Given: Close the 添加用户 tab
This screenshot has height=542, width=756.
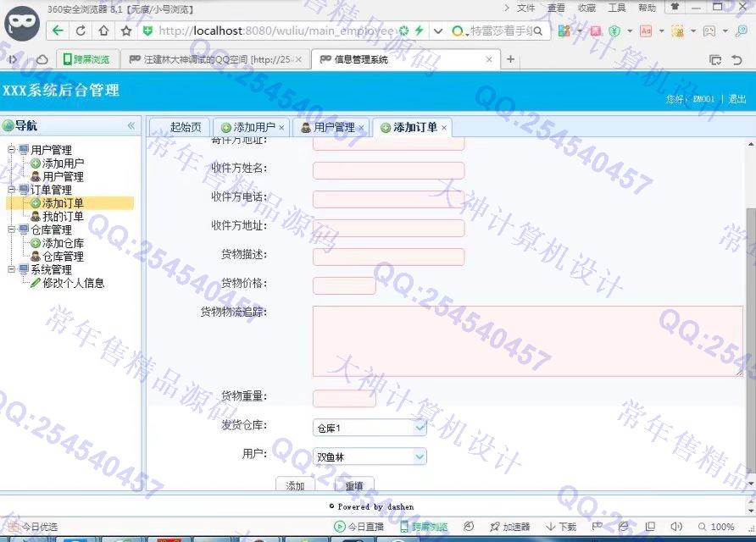Looking at the screenshot, I should (x=281, y=128).
